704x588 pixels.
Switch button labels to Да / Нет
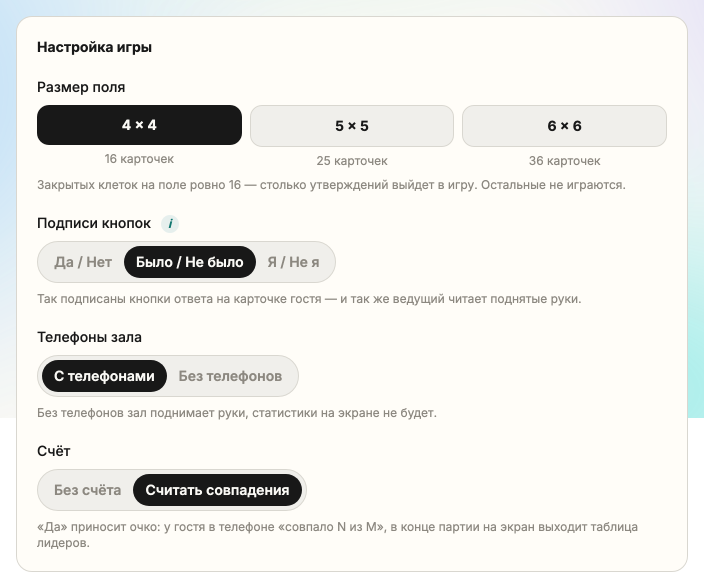[x=83, y=262]
